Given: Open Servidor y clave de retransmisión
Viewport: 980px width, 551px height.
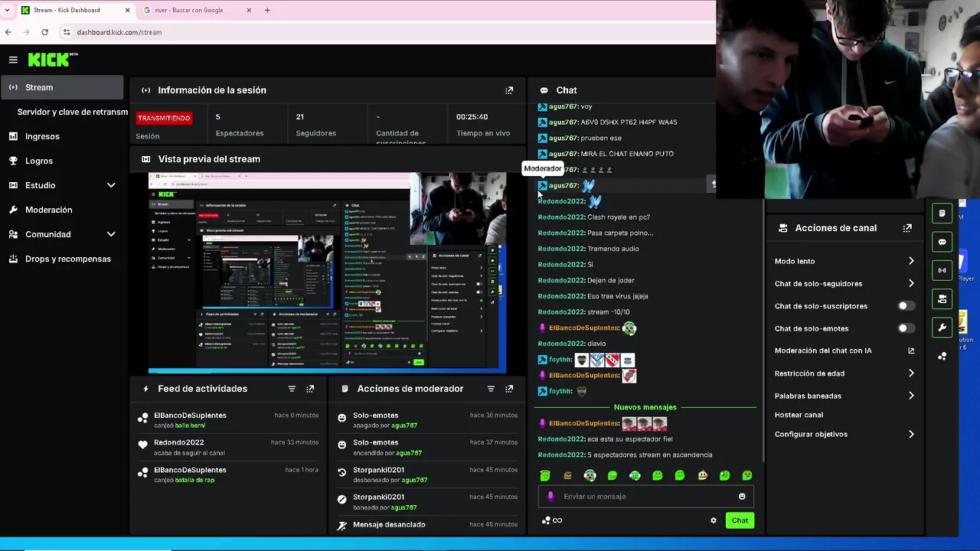Looking at the screenshot, I should (72, 112).
